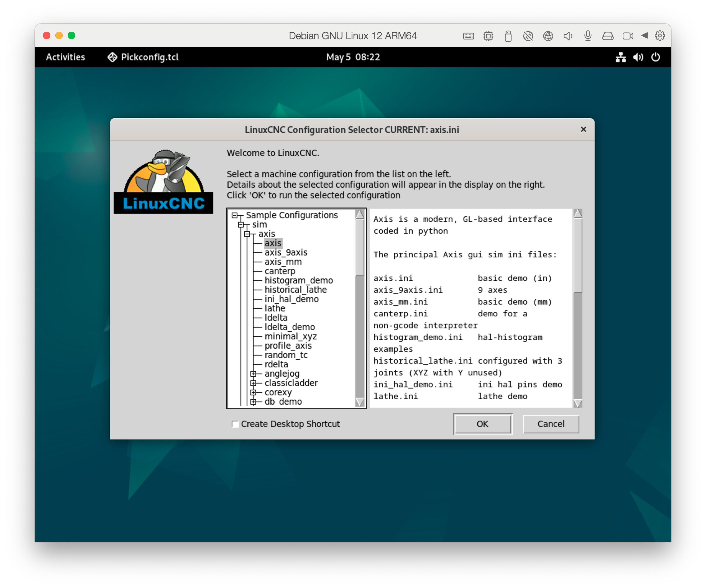
Task: Click the VM toolbar collapse arrow icon
Action: click(x=644, y=36)
